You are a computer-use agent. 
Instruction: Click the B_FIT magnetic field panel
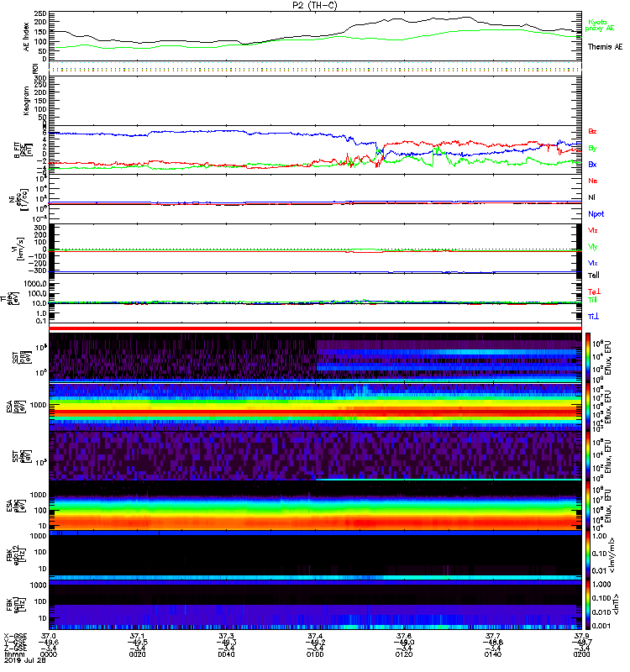tap(315, 150)
